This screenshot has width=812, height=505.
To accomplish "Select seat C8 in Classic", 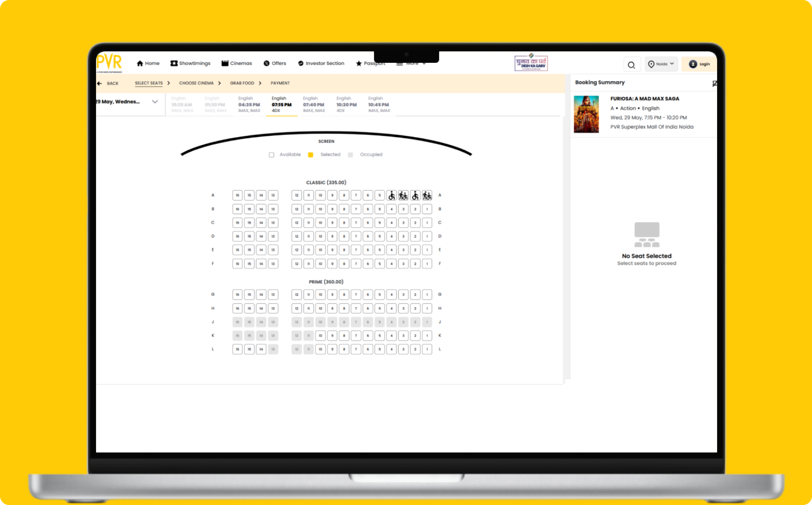I will tap(344, 223).
